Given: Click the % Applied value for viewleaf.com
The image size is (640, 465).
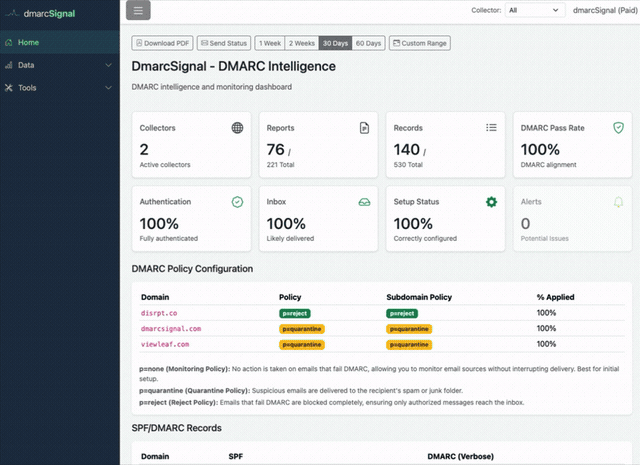Looking at the screenshot, I should [546, 344].
